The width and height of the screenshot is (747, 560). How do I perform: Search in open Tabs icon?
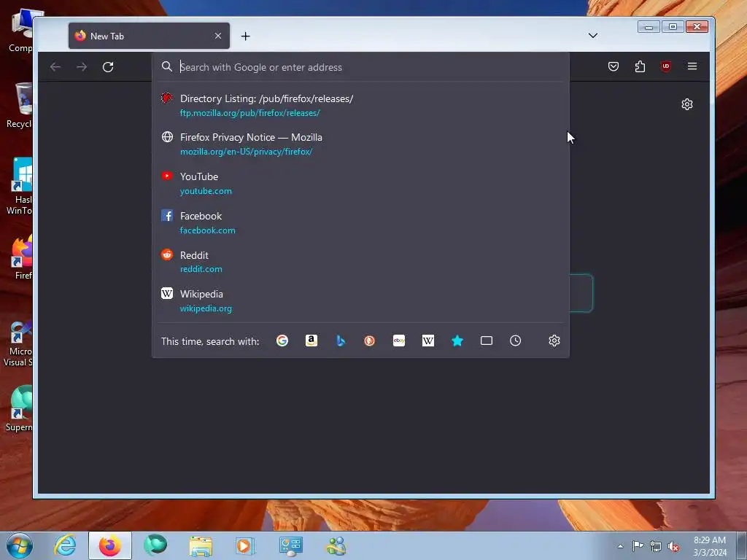click(487, 341)
